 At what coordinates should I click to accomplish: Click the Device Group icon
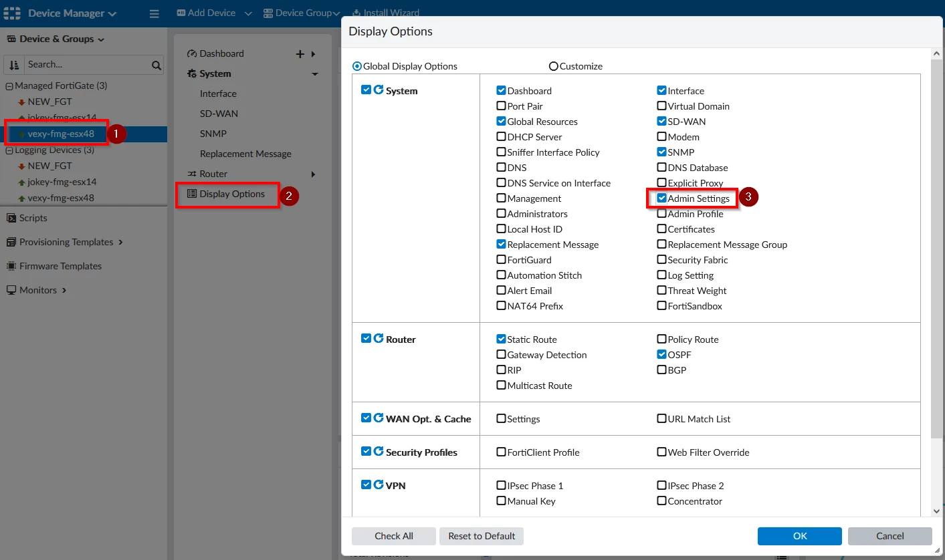[268, 13]
